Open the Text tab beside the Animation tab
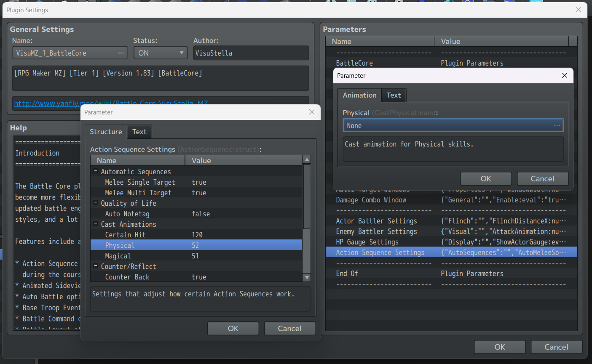This screenshot has height=364, width=592. (x=394, y=95)
